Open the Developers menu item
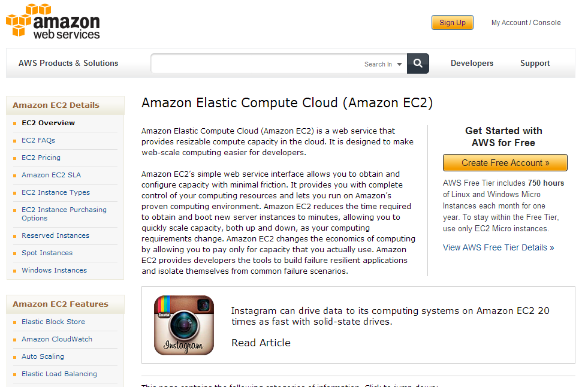Image resolution: width=588 pixels, height=387 pixels. 472,63
